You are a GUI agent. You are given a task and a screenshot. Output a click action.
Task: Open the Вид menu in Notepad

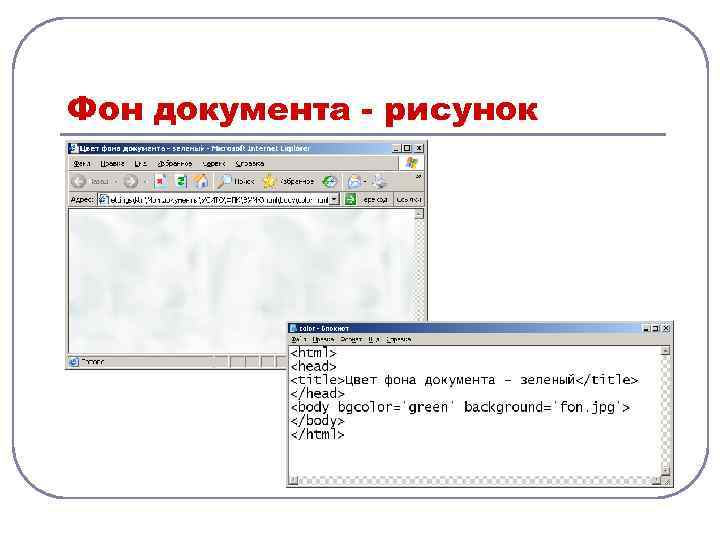pyautogui.click(x=374, y=340)
